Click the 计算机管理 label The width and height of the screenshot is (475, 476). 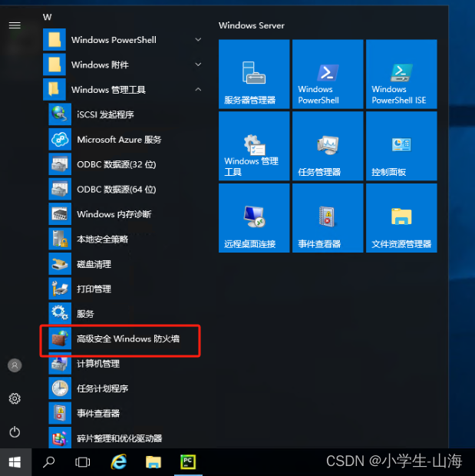(98, 364)
